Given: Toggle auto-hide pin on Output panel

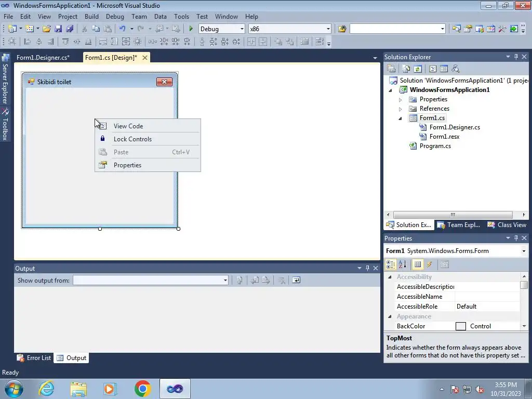Looking at the screenshot, I should 367,268.
